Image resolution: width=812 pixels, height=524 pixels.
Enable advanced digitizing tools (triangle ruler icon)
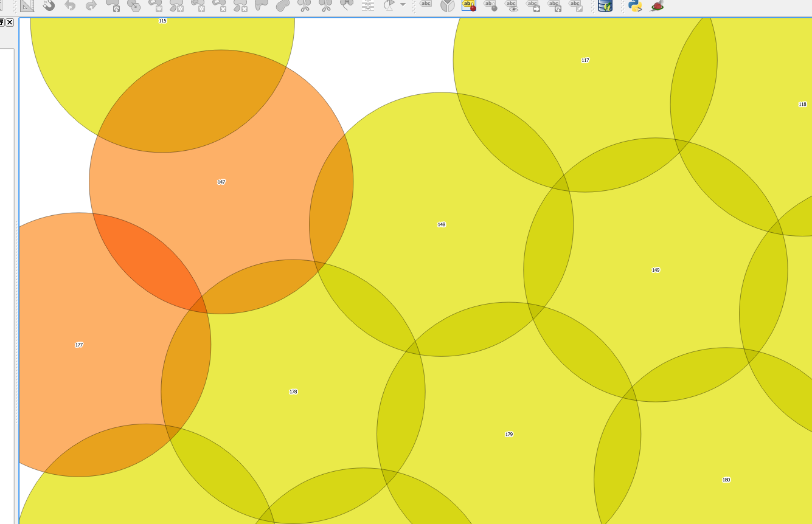[27, 5]
